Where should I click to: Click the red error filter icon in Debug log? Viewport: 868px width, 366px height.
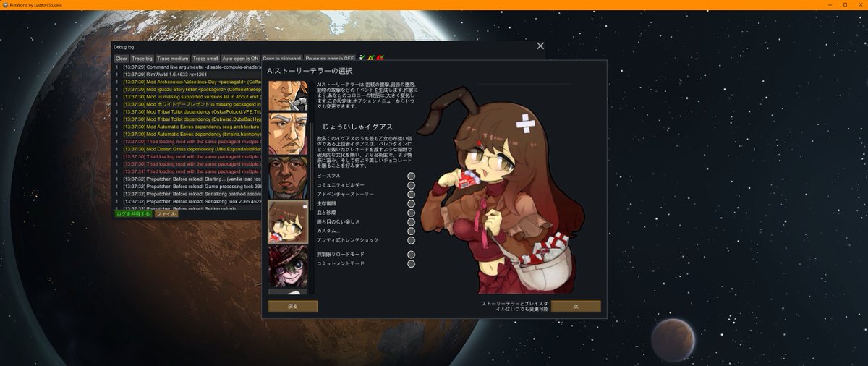point(380,58)
